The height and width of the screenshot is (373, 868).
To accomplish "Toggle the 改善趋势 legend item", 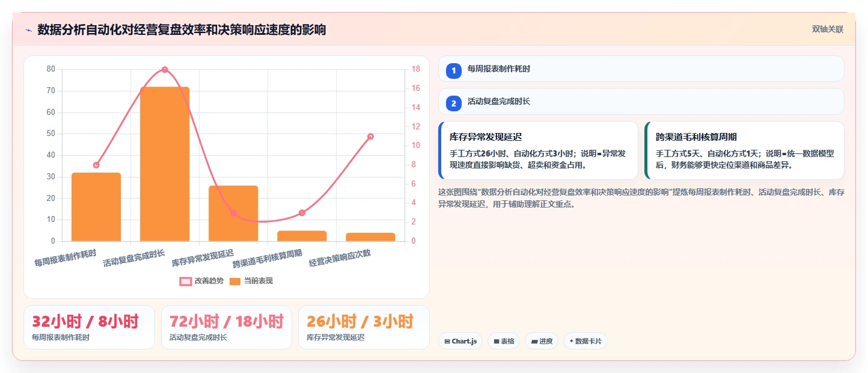I will [x=201, y=281].
